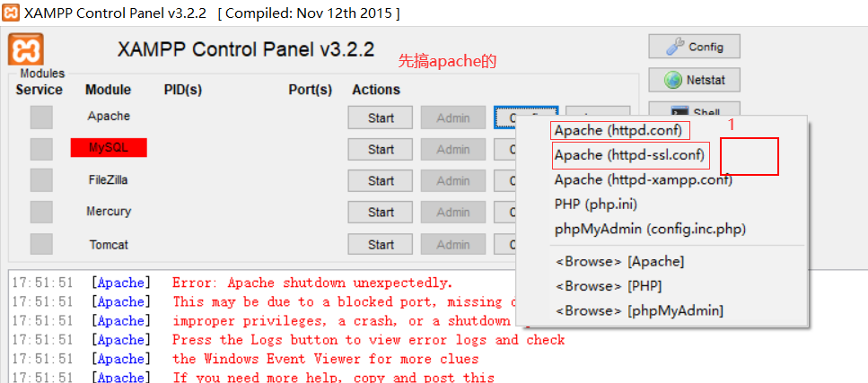Click the XAMPP title bar icon
Image resolution: width=868 pixels, height=383 pixels.
[11, 13]
